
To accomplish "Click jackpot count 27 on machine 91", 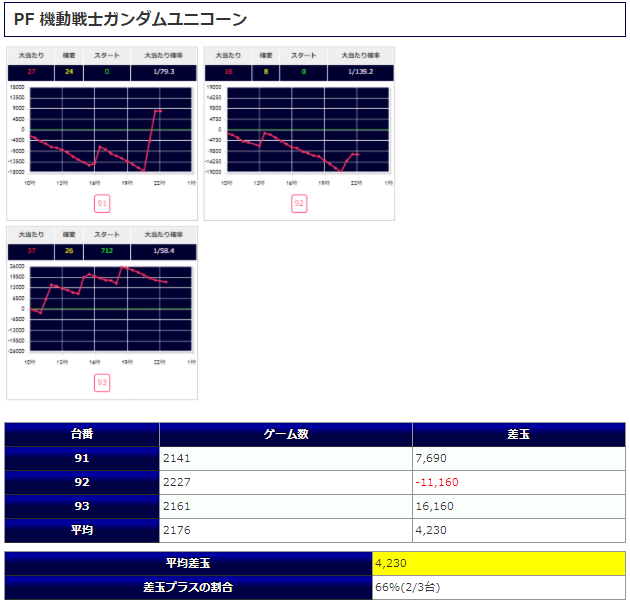I will pos(31,72).
